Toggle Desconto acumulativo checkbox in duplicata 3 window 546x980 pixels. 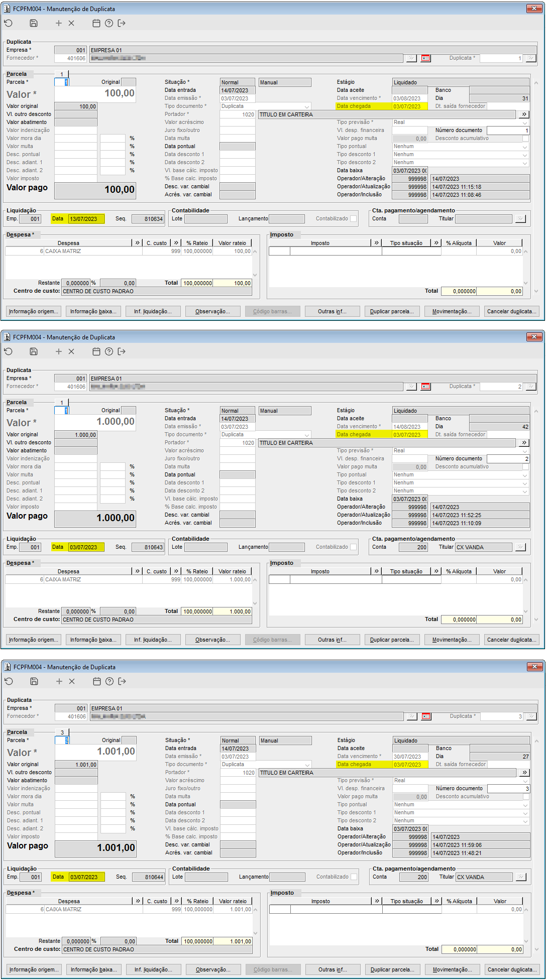click(x=526, y=797)
